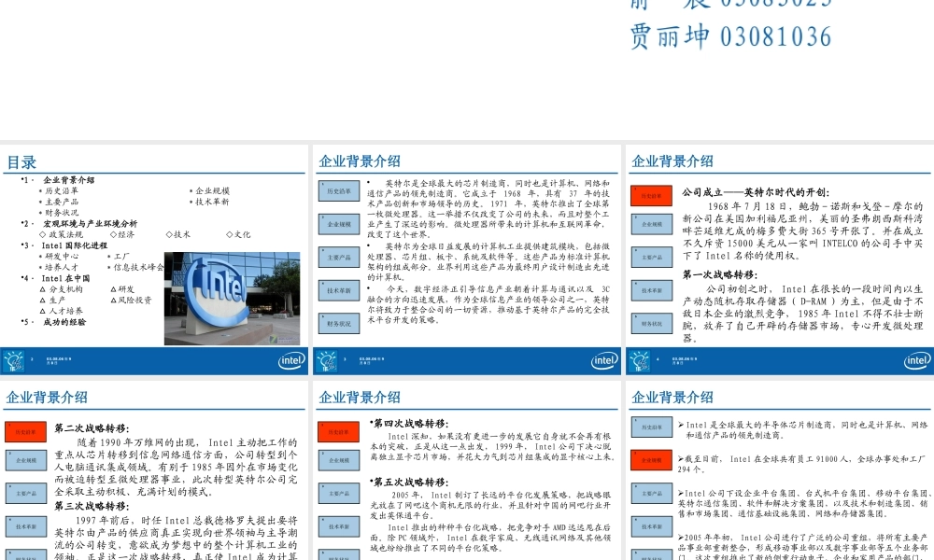Click the lightbulb icon on slide 3 footer
The image size is (934, 560).
pos(326,361)
